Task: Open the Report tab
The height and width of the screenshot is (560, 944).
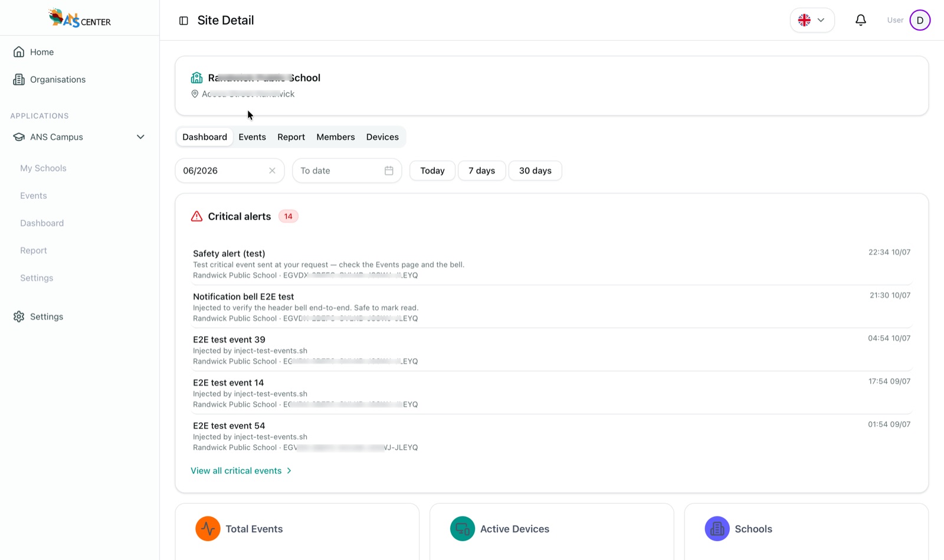Action: (x=291, y=137)
